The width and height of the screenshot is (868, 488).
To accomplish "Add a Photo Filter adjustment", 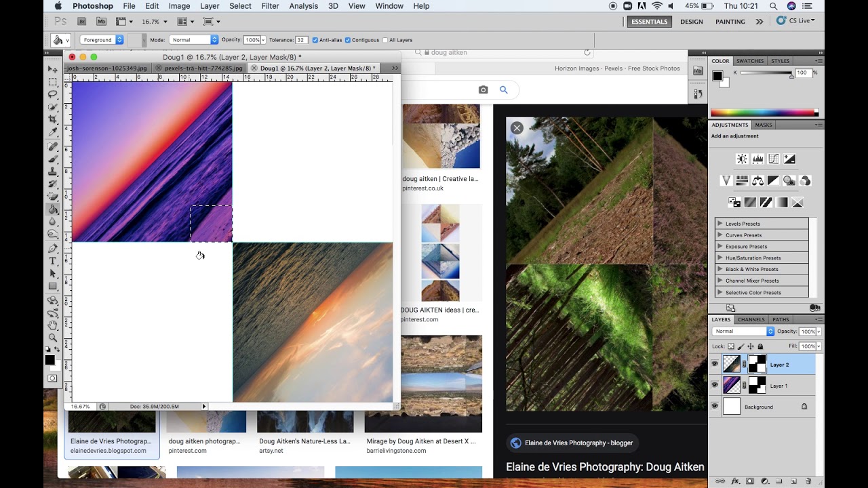I will 789,181.
